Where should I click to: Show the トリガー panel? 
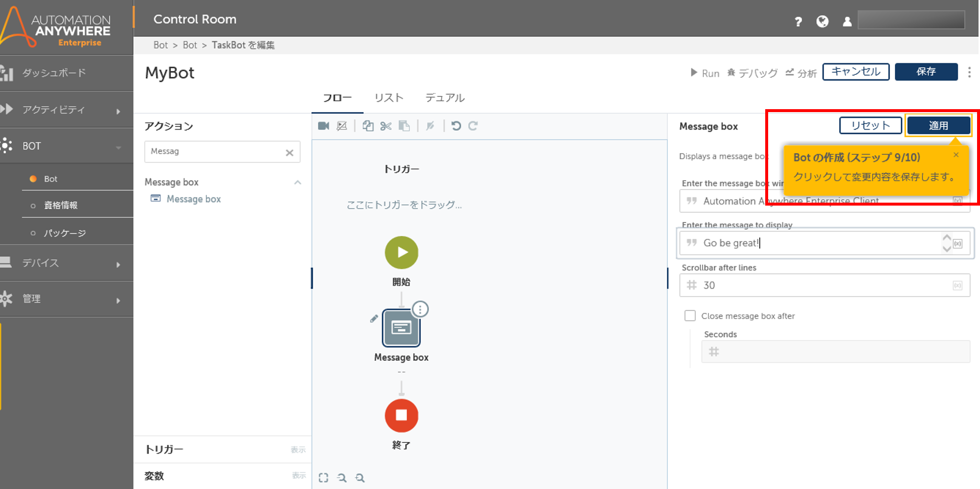pos(298,449)
